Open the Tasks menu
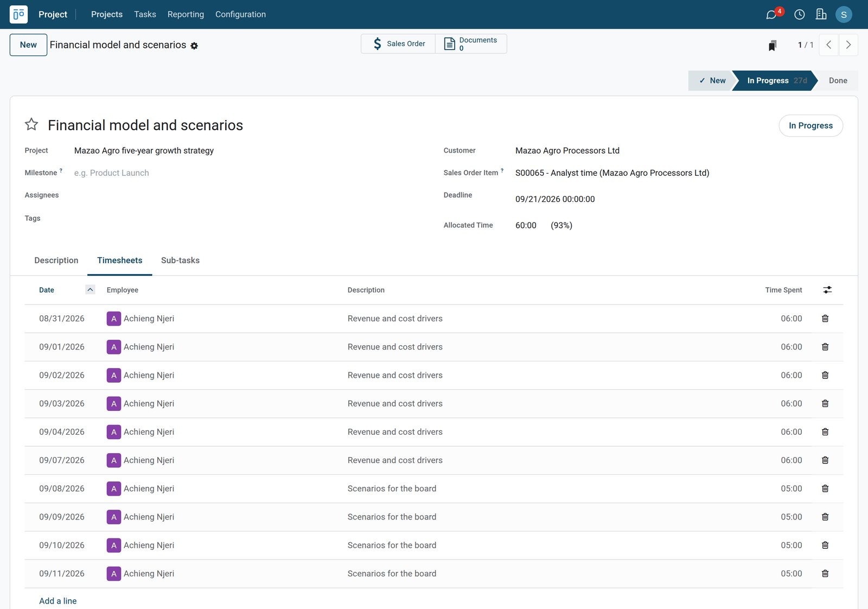Viewport: 868px width, 609px height. pyautogui.click(x=145, y=15)
